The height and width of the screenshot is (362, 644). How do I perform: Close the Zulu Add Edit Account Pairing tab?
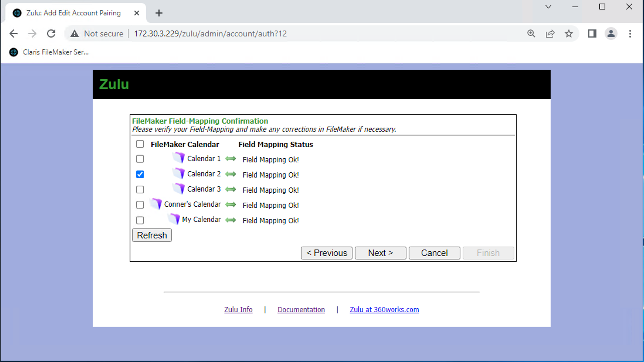137,13
